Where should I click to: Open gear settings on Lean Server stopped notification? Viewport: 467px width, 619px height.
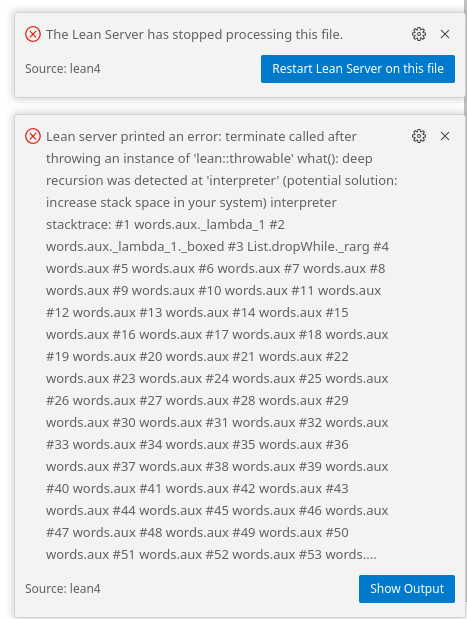coord(419,34)
